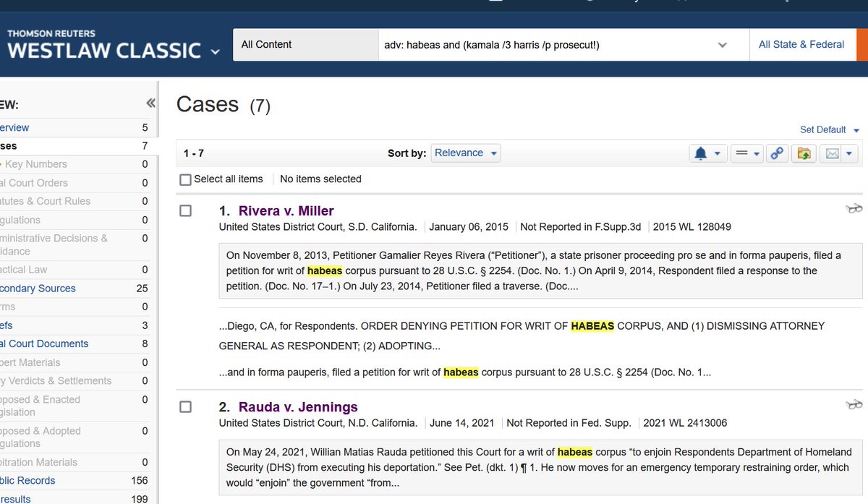The image size is (868, 504).
Task: Open the All Content selector
Action: [305, 45]
